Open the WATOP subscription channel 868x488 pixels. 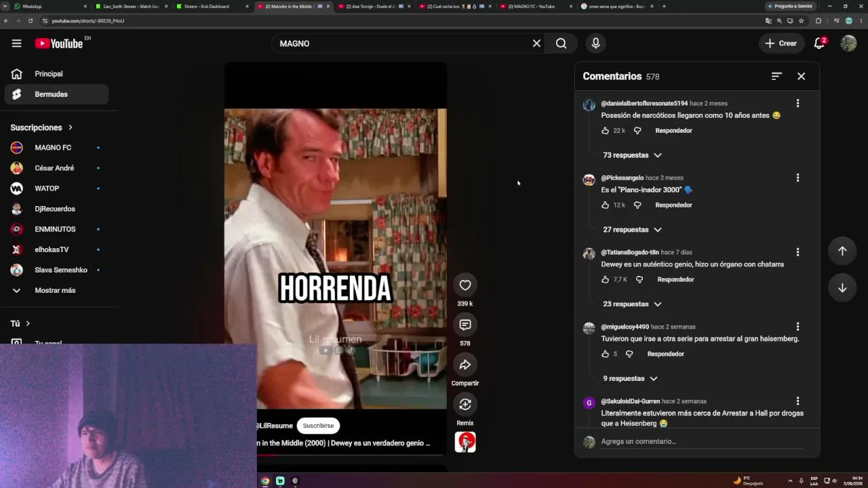click(x=56, y=188)
